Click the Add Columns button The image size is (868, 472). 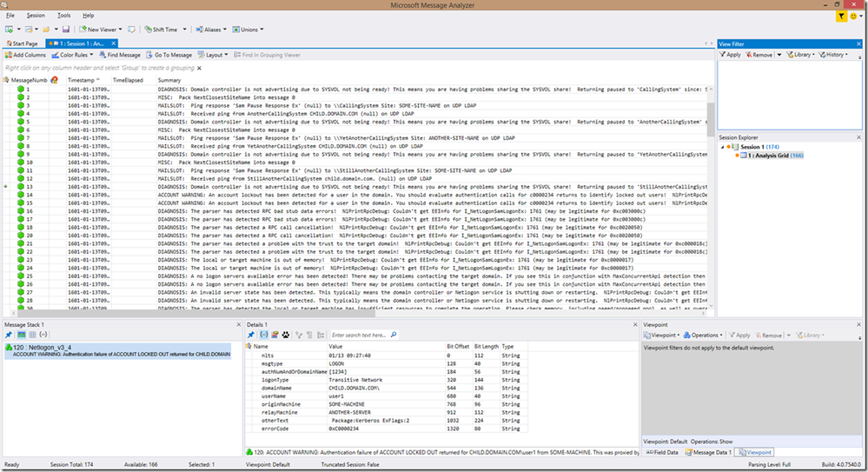pos(25,55)
